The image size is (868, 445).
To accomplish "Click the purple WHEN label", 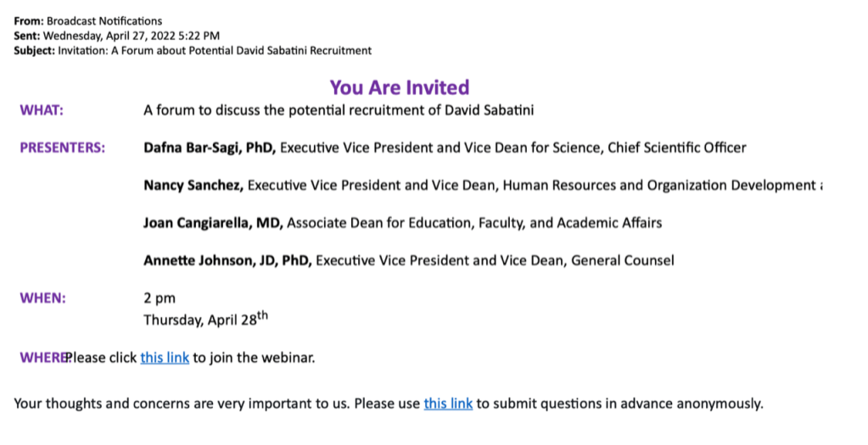I will [x=42, y=298].
